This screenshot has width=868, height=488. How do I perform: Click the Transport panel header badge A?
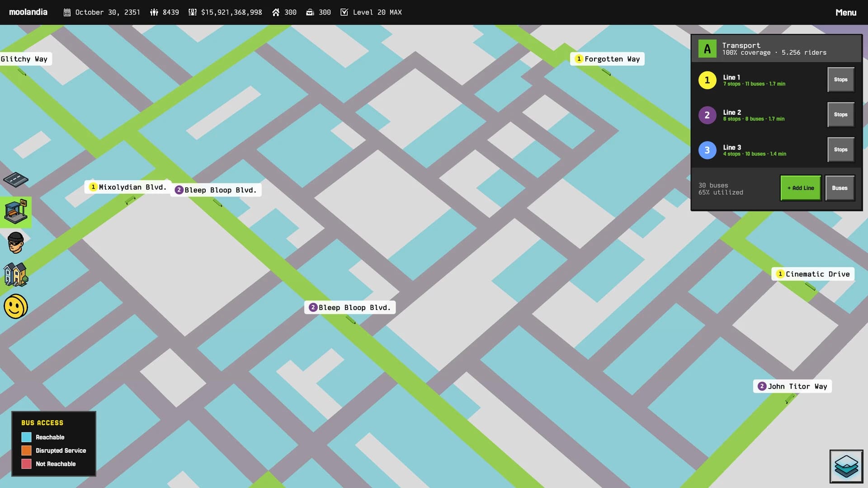(707, 48)
